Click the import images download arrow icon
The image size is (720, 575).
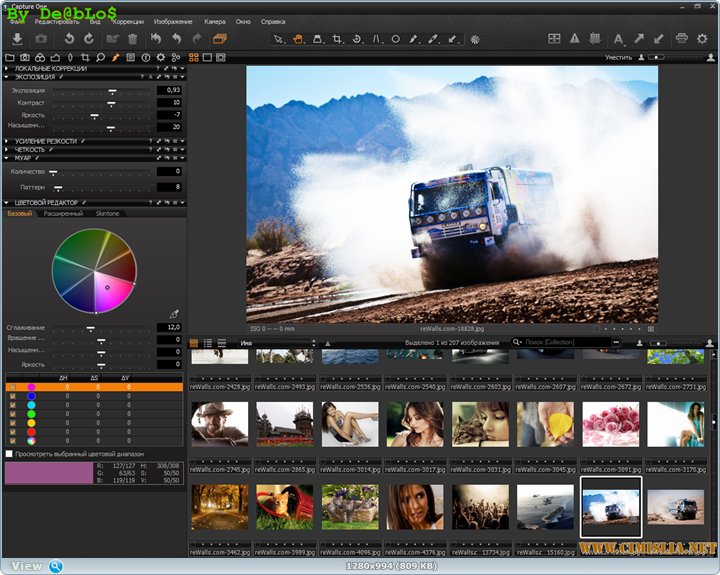(17, 38)
